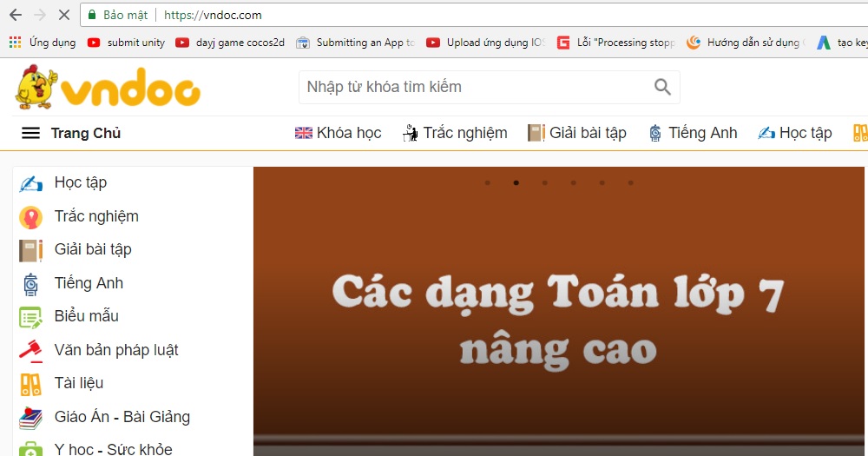
Task: Select the first carousel dot
Action: pyautogui.click(x=487, y=183)
